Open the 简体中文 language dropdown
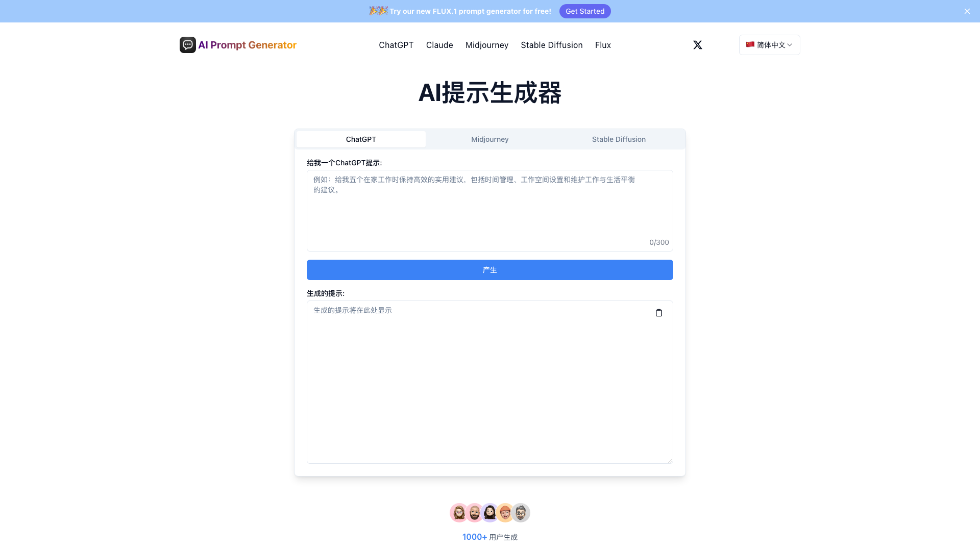980x551 pixels. click(769, 45)
